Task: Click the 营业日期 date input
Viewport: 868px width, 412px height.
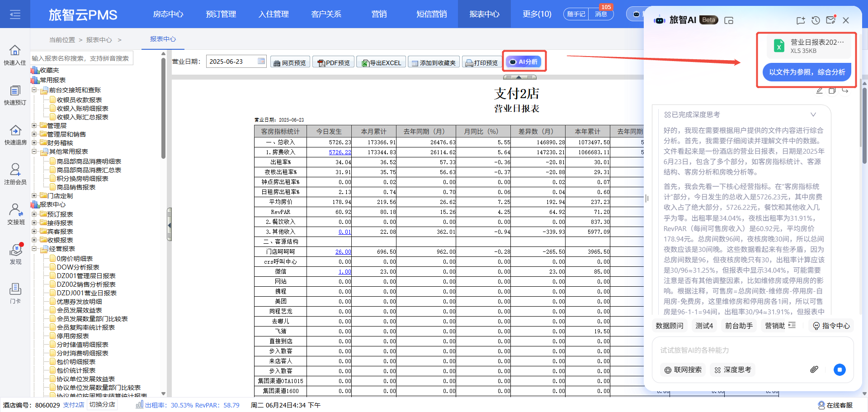Action: [236, 62]
